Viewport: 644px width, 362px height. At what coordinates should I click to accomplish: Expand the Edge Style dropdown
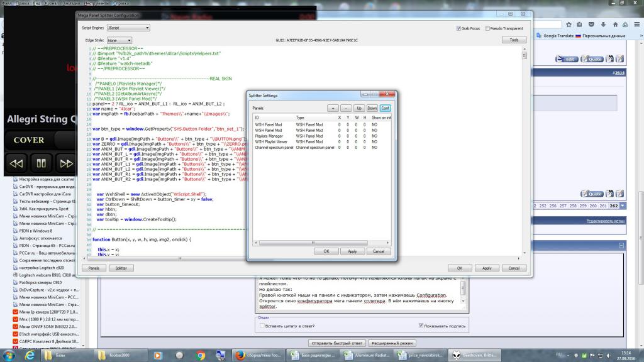tap(119, 40)
